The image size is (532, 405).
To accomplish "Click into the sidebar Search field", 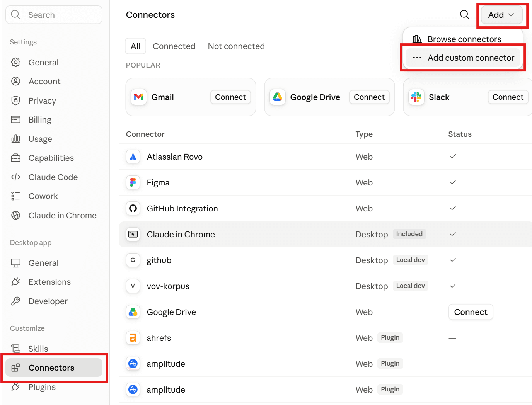I will coord(54,15).
